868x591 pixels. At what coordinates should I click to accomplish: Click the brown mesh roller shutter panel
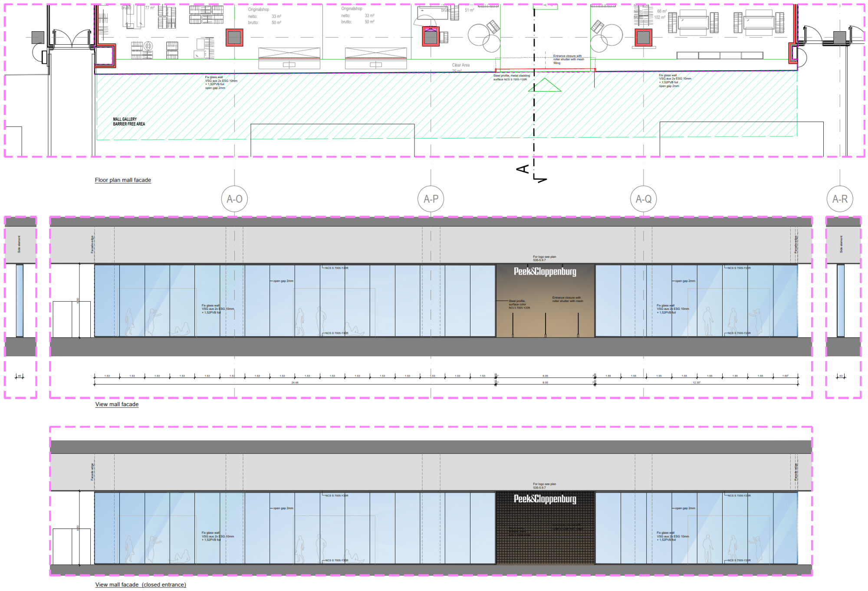click(x=545, y=538)
